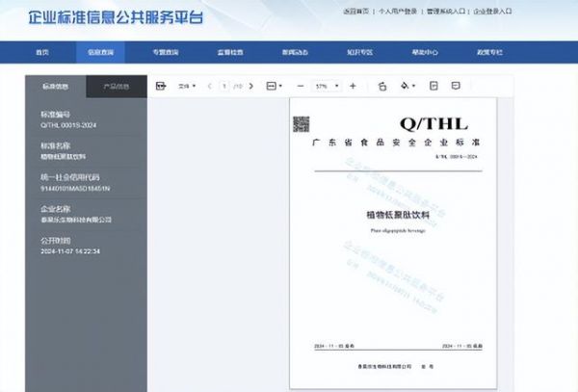Rotate the PDF page icon

tap(382, 87)
